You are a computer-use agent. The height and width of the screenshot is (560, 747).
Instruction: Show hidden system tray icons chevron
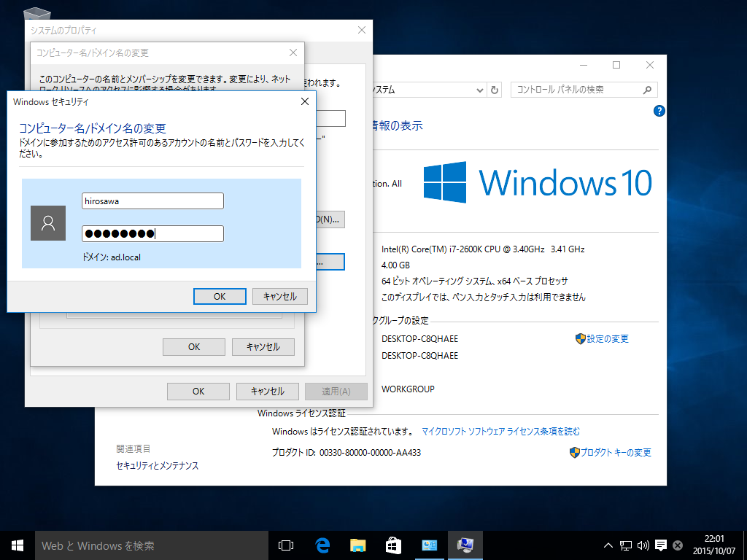608,545
